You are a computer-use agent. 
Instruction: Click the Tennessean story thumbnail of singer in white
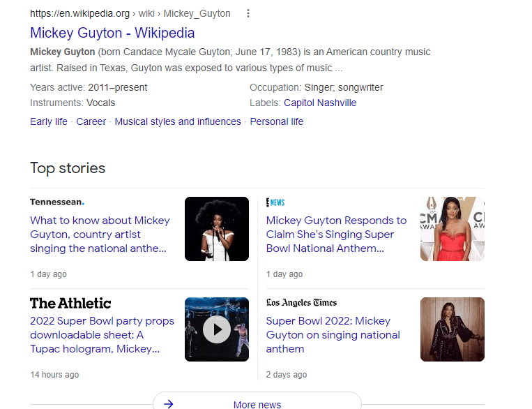(217, 229)
